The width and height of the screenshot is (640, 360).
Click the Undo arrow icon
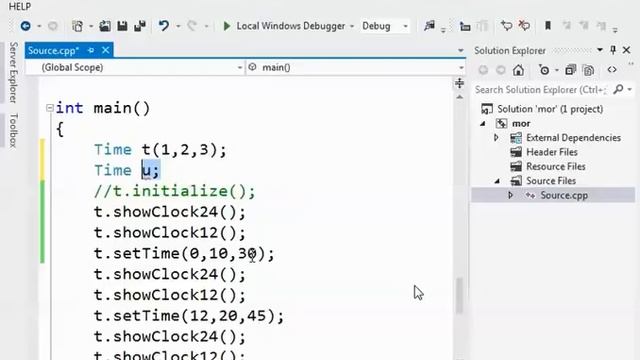(164, 26)
